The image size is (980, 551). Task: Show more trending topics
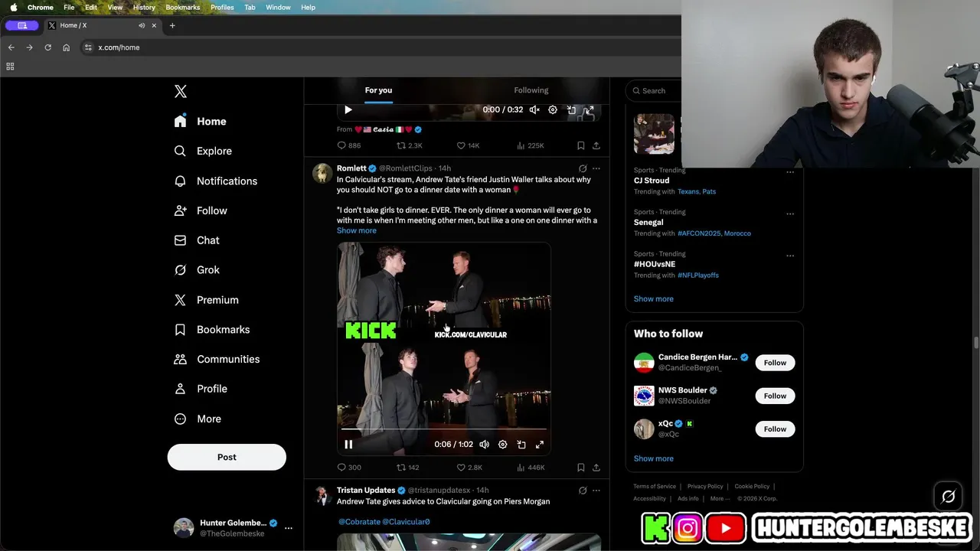coord(654,298)
